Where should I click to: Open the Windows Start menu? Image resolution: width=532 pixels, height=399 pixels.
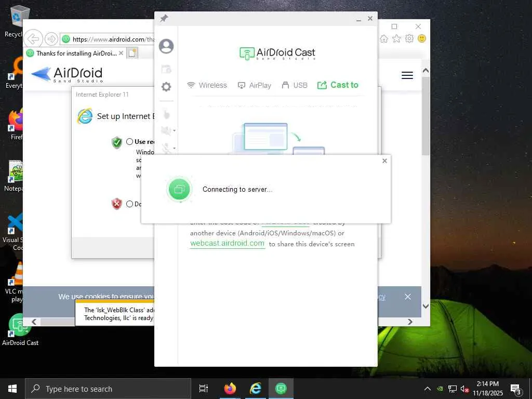12,389
